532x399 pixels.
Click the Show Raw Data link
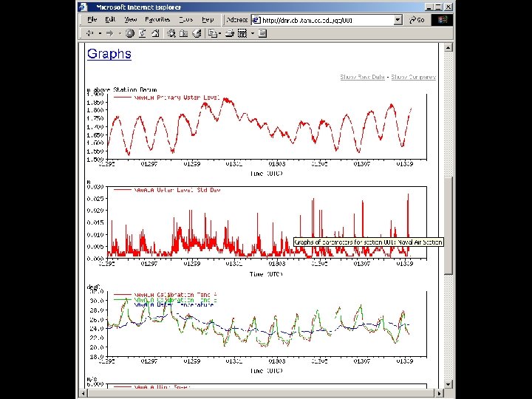362,77
